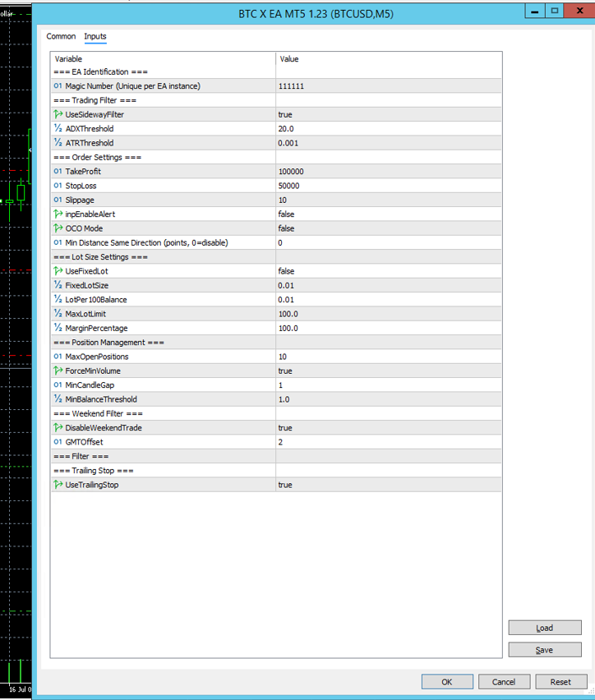Click the double icon beside MaxLotLimit
This screenshot has height=700, width=595.
58,314
